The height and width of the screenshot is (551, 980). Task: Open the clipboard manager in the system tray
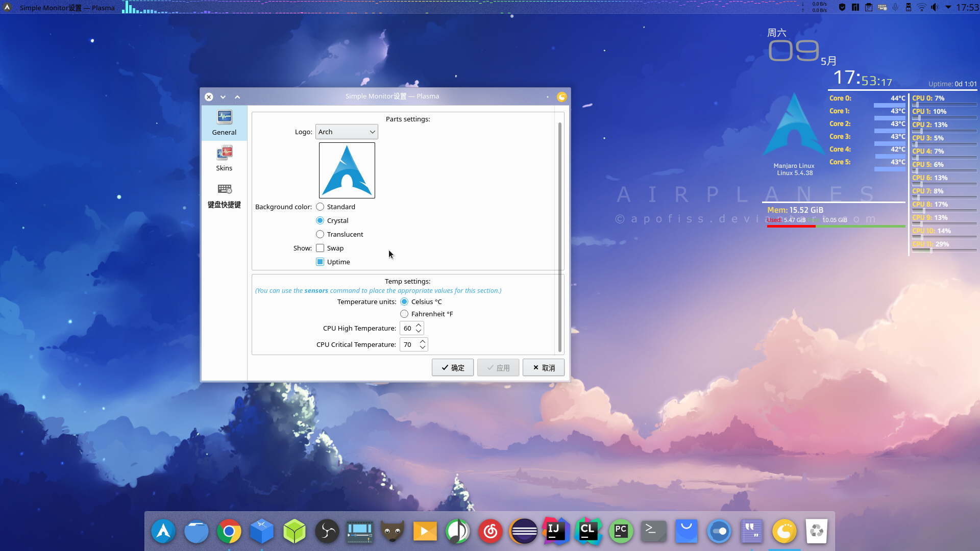[x=869, y=7]
